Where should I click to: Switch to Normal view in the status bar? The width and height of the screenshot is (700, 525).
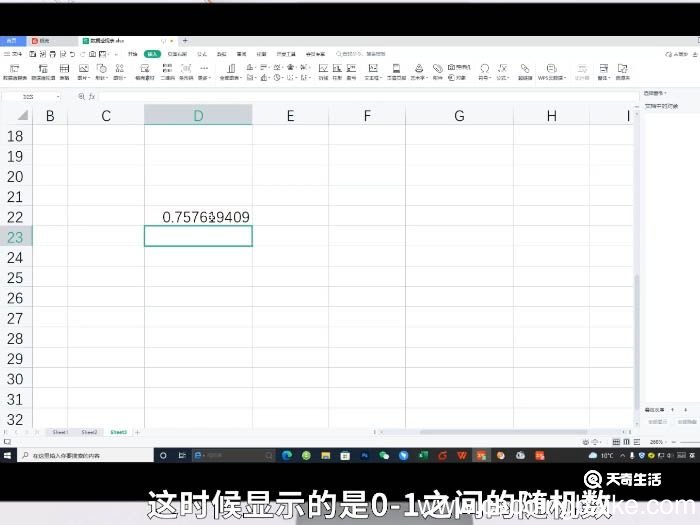pyautogui.click(x=616, y=442)
